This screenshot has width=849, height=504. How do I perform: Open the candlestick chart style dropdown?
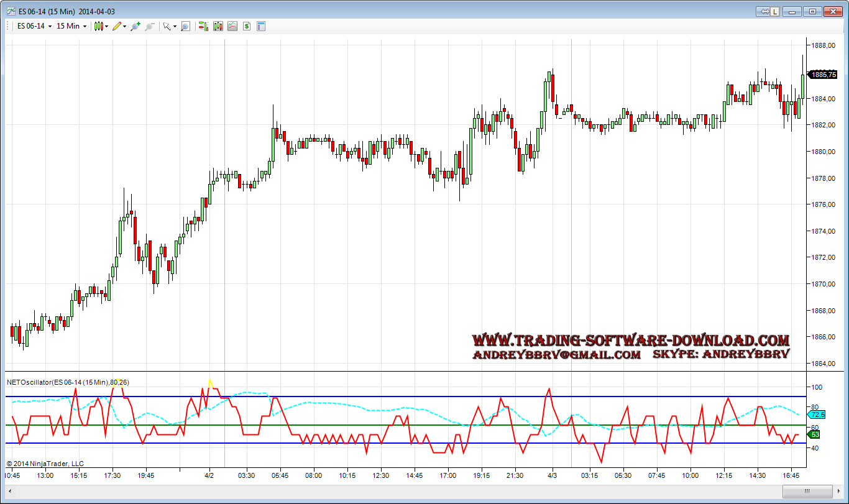[100, 26]
